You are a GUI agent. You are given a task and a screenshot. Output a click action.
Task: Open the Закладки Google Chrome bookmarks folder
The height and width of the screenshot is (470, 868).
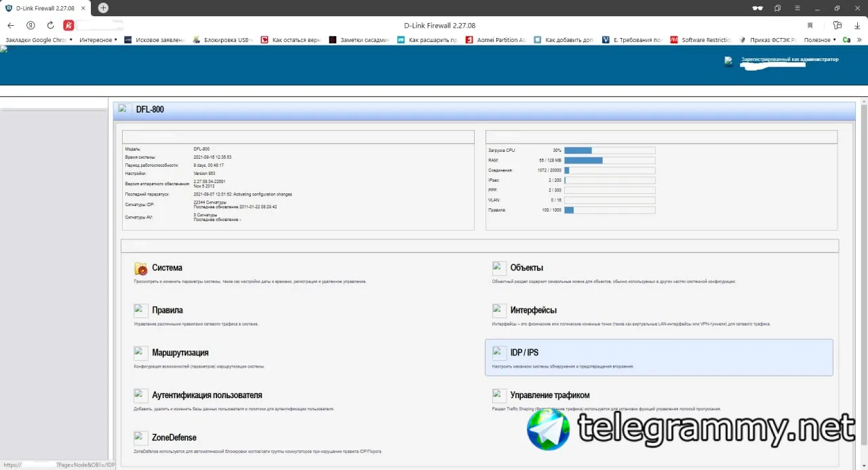39,40
